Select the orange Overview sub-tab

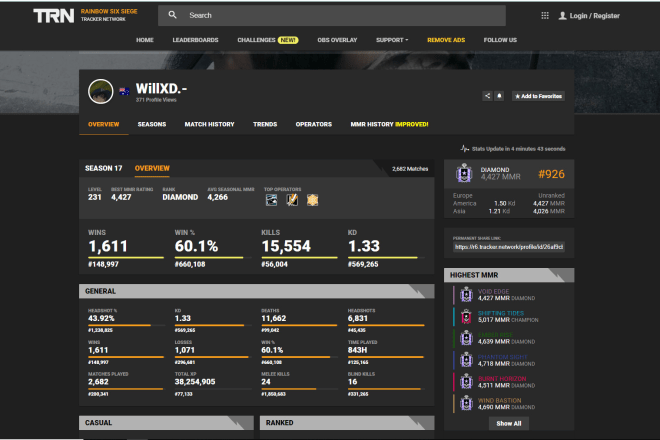pos(152,168)
